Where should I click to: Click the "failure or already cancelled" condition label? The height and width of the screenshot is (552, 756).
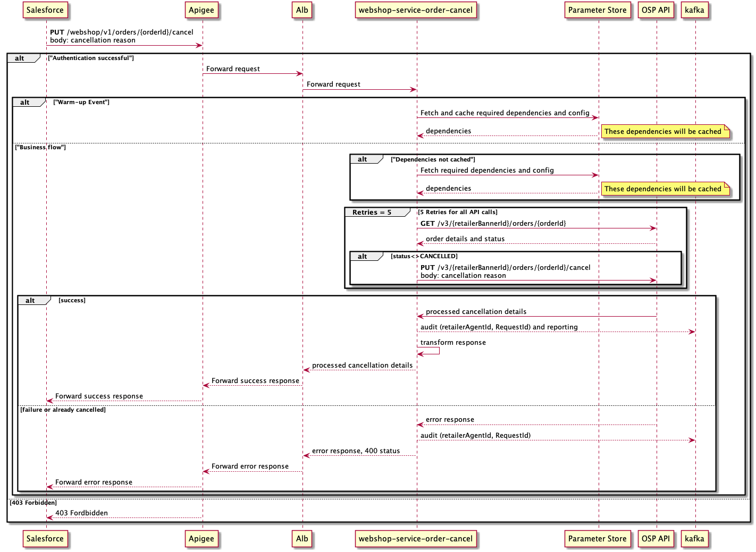point(63,410)
